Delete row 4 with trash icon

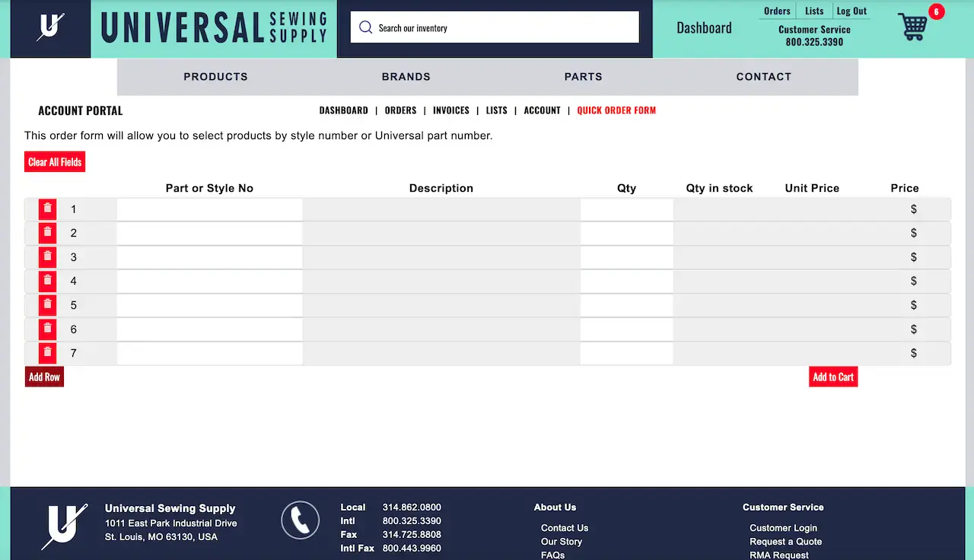(47, 281)
